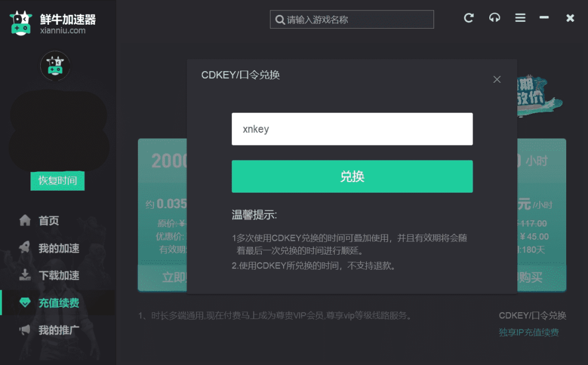Open customer service via the headset icon
The image size is (588, 365).
494,18
